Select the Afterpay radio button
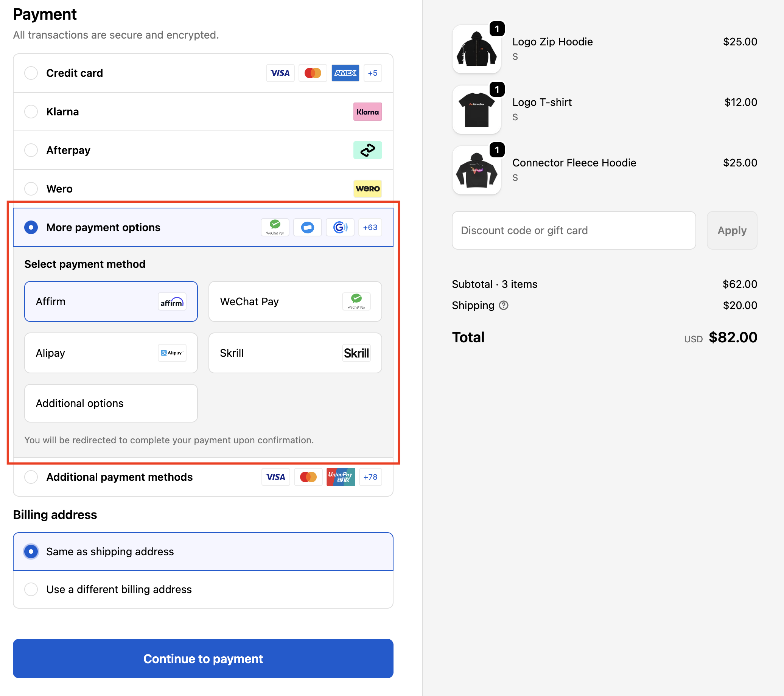This screenshot has width=784, height=696. (31, 150)
